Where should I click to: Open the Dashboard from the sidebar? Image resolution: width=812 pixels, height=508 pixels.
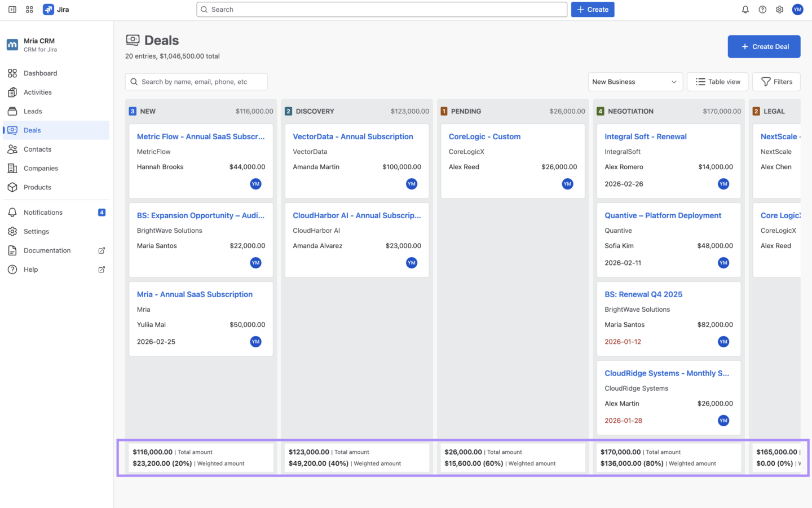[40, 73]
